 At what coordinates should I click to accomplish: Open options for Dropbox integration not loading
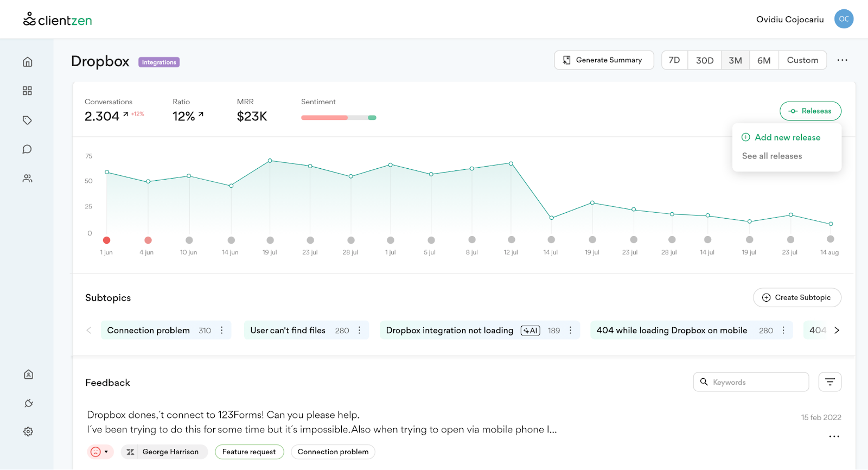570,330
